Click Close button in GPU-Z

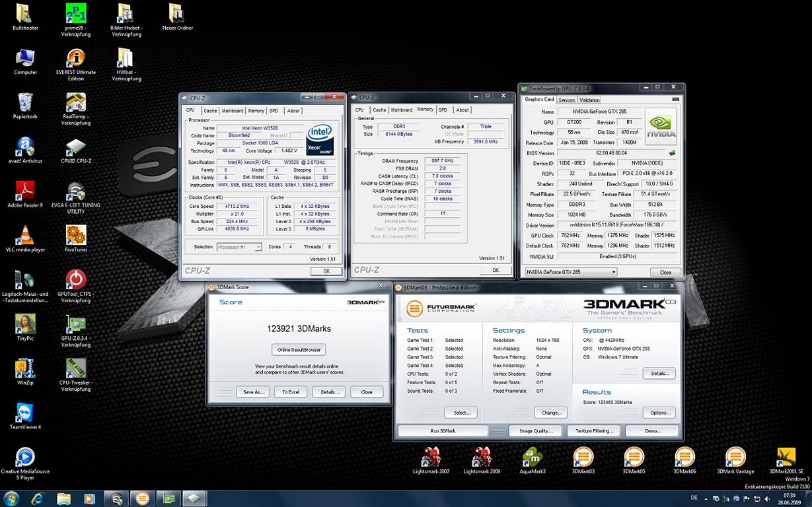[665, 272]
